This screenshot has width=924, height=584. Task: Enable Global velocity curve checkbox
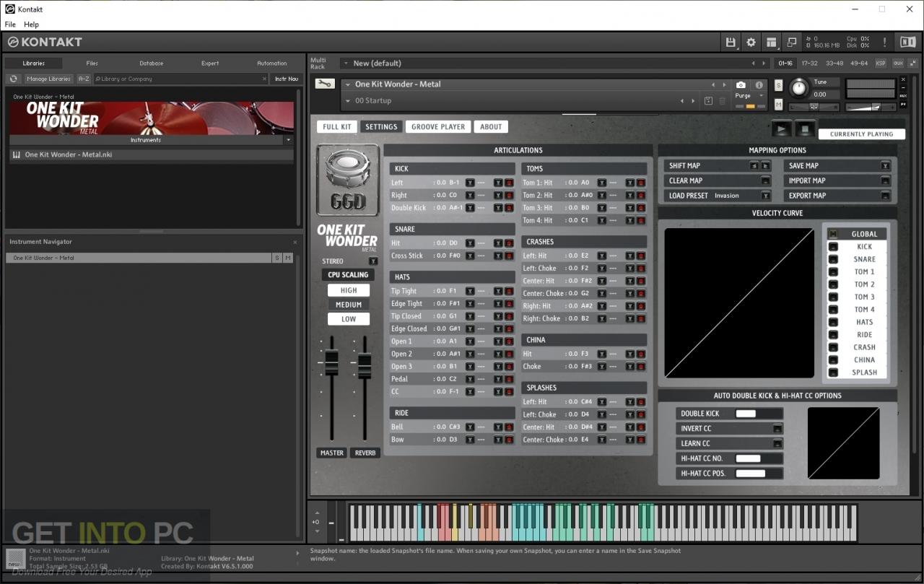click(833, 234)
